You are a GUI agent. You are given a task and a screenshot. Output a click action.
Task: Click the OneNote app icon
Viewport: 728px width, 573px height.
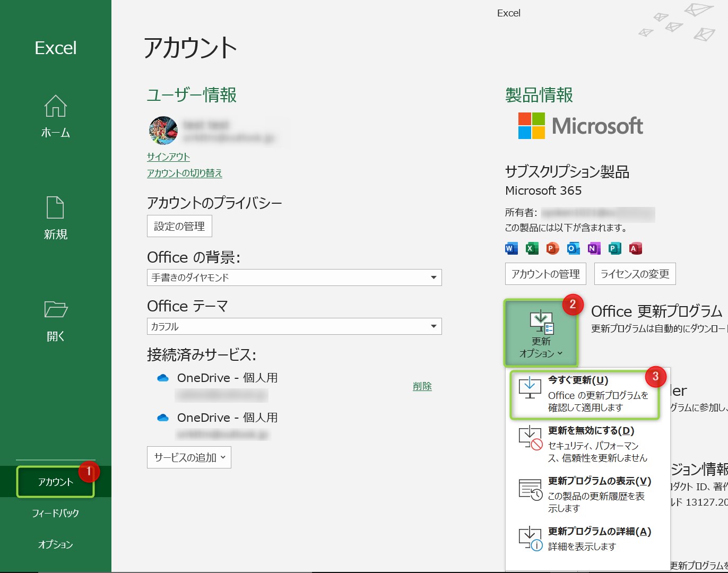tap(594, 248)
